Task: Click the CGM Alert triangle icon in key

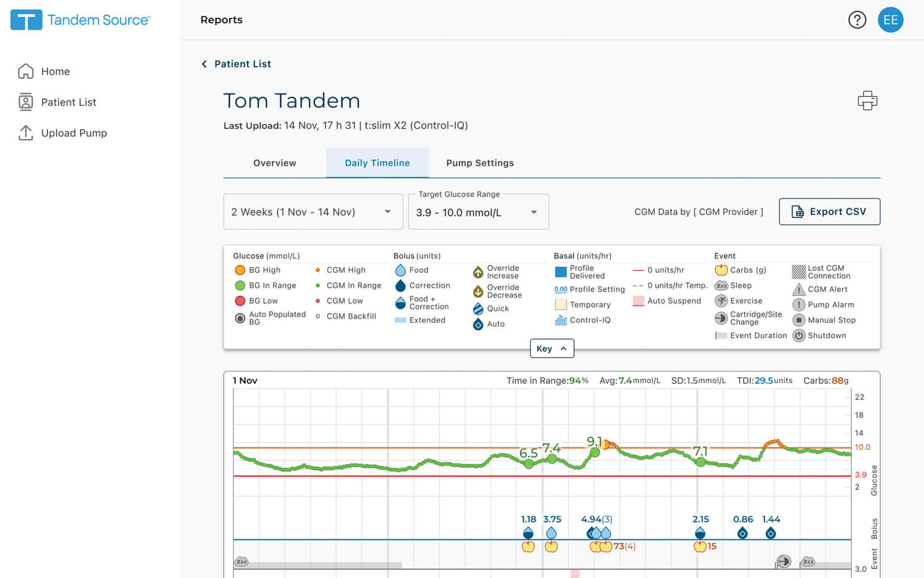Action: (799, 290)
